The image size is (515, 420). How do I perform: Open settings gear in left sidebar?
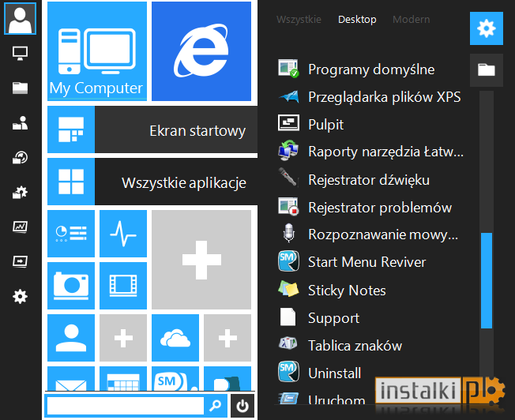coord(20,297)
